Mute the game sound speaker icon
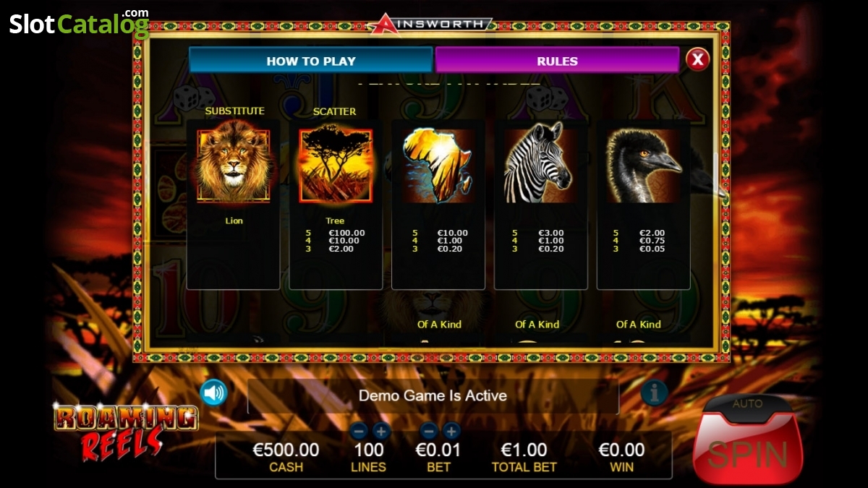The image size is (868, 488). [214, 393]
